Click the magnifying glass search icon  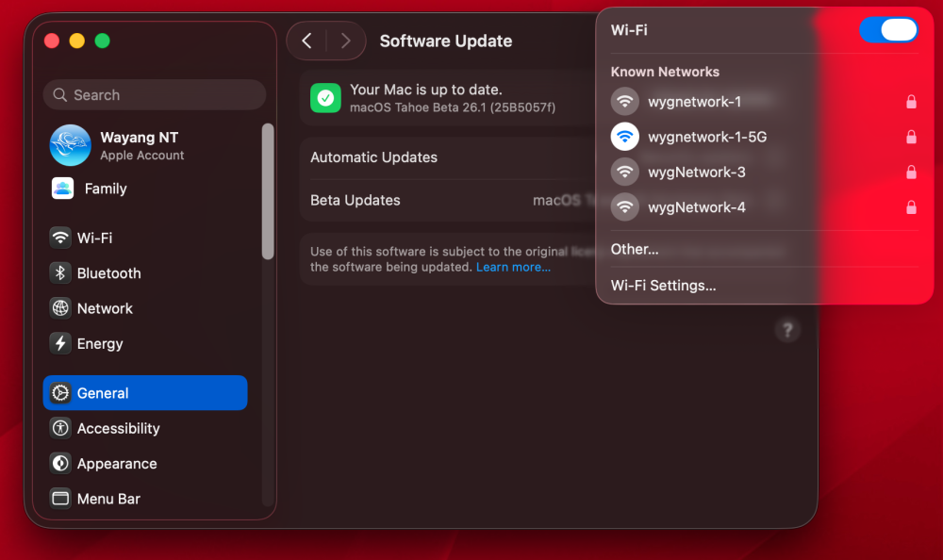pos(59,95)
